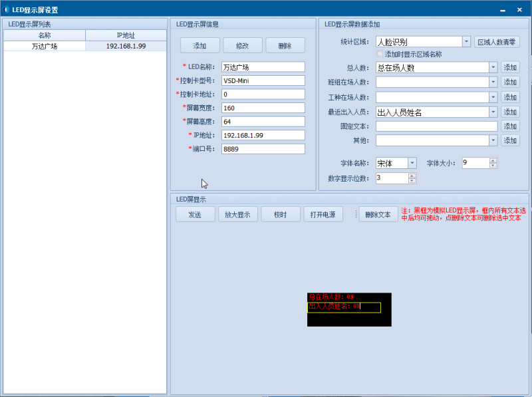
Task: Expand the 最近出入人员 dropdown
Action: (493, 112)
